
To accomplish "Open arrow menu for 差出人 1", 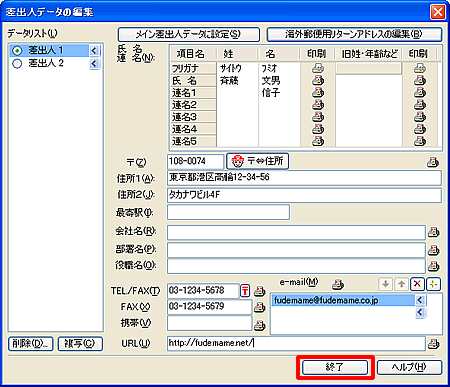I will click(x=94, y=51).
